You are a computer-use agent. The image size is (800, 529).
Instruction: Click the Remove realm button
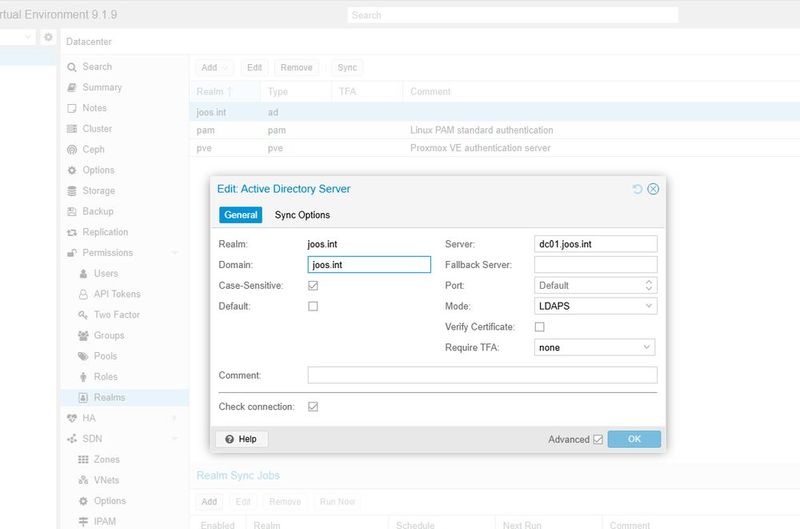tap(296, 68)
